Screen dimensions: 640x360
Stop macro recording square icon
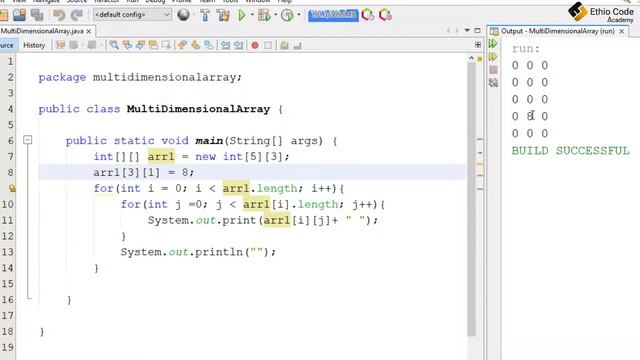[268, 45]
